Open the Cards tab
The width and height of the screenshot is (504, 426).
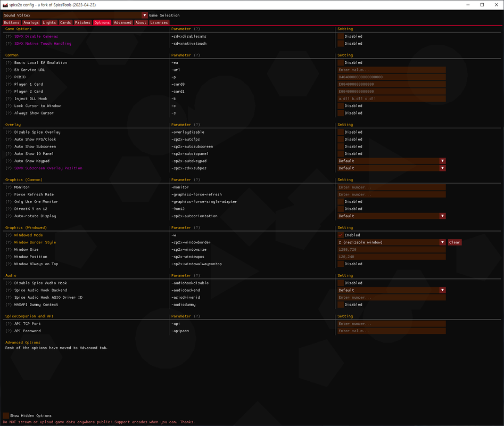tap(65, 22)
